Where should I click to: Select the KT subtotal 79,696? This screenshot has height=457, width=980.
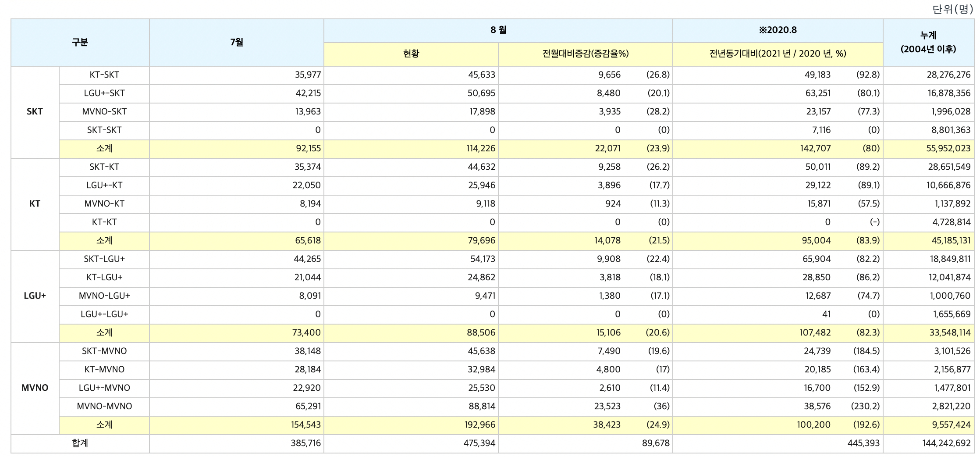click(x=482, y=241)
